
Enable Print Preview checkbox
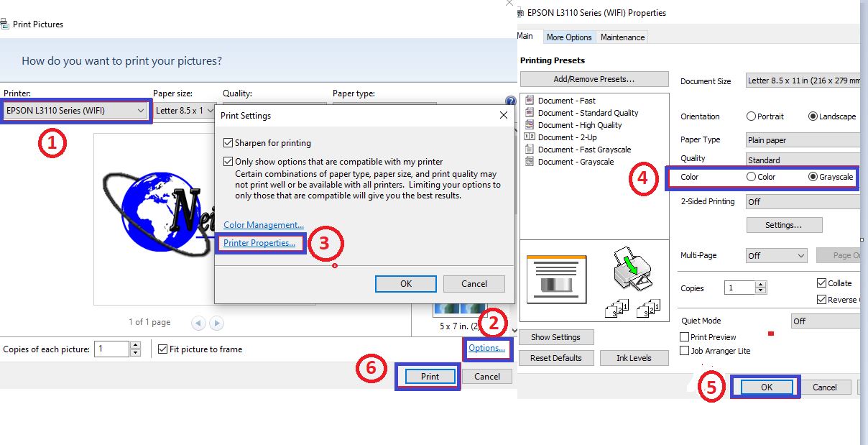click(x=685, y=337)
